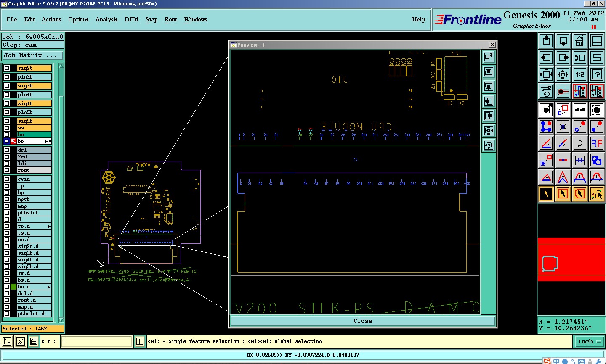606x364 pixels.
Task: Open the DFM menu
Action: pos(132,19)
